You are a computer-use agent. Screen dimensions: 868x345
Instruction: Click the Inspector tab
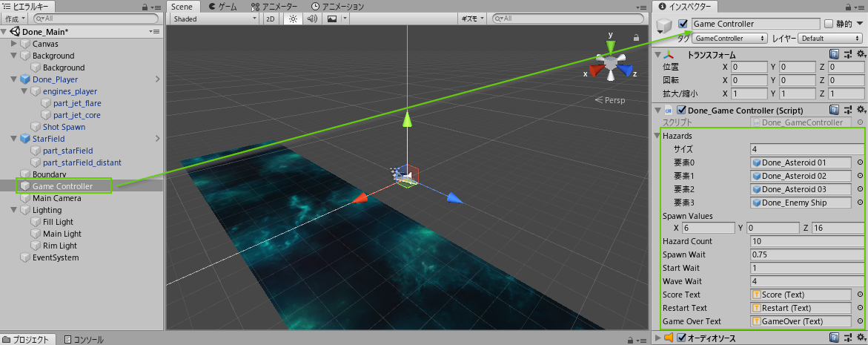click(686, 7)
